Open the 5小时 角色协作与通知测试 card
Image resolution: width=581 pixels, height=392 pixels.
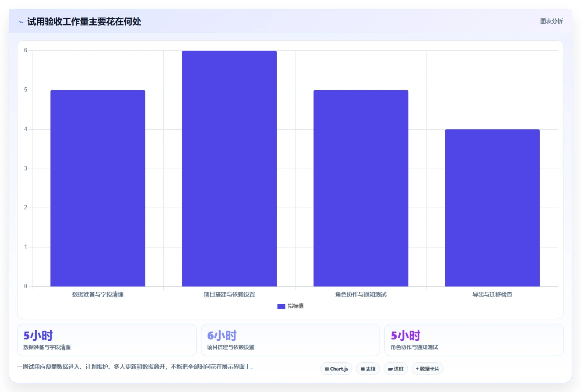pyautogui.click(x=474, y=340)
